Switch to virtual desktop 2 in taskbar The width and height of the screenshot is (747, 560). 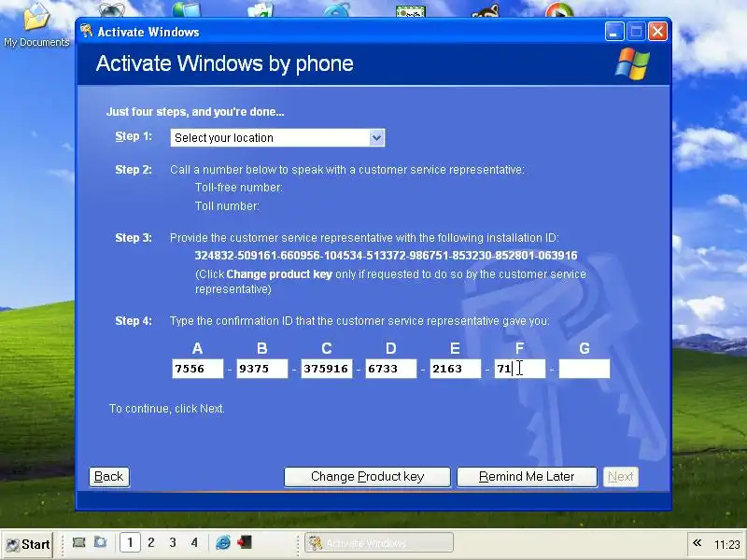(151, 542)
